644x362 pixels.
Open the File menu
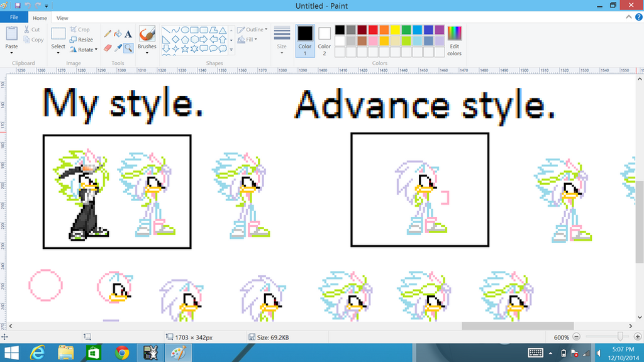(14, 17)
